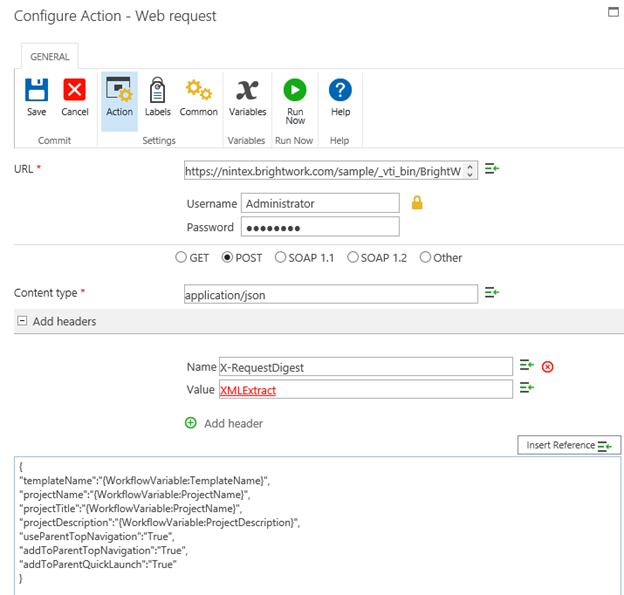This screenshot has height=595, width=624.
Task: Select the Action settings icon
Action: pyautogui.click(x=119, y=90)
